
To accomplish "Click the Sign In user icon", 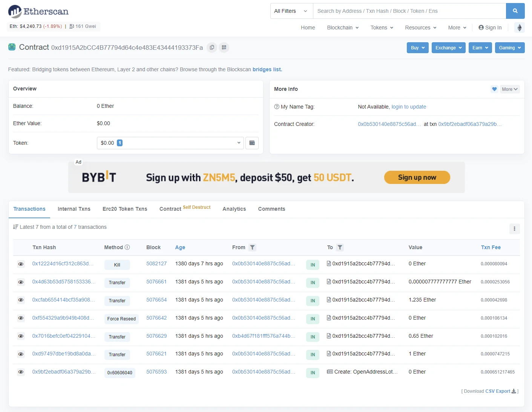I will coord(481,28).
